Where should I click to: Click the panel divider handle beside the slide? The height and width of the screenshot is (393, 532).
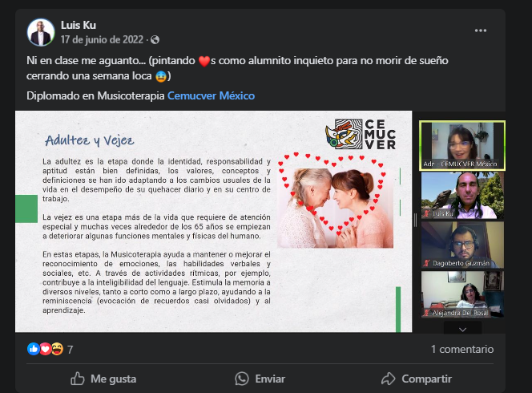point(416,220)
